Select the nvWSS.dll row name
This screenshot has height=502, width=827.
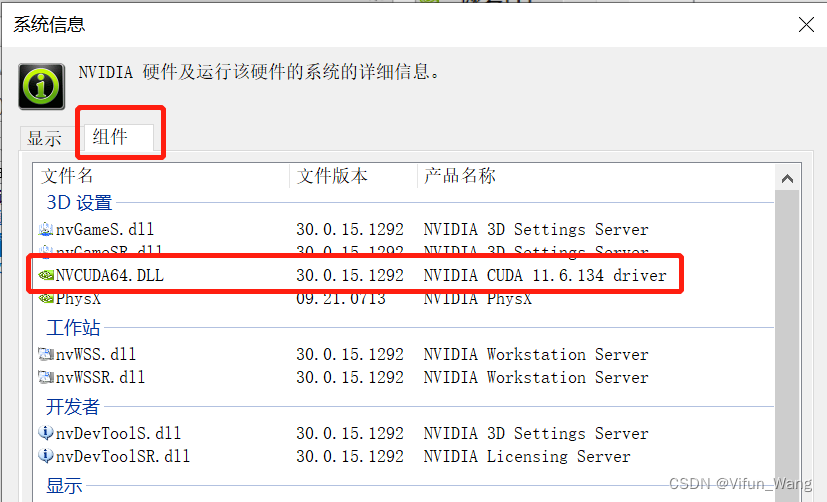[x=95, y=354]
